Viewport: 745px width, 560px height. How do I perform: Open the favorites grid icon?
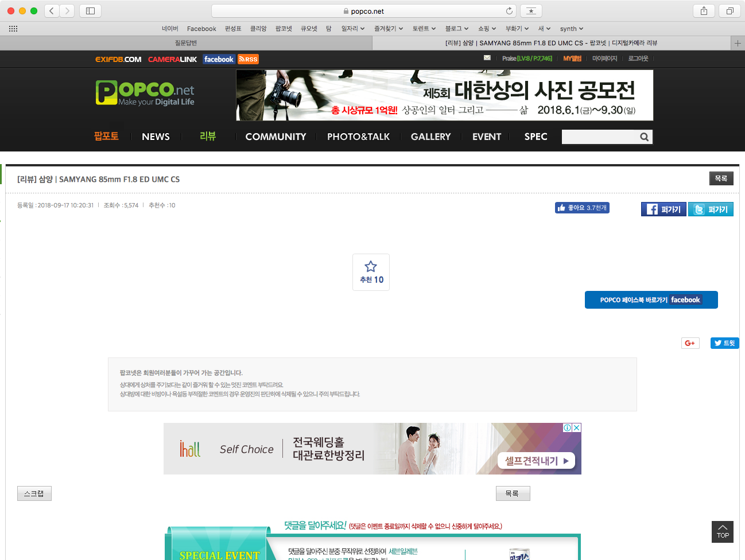pos(13,29)
